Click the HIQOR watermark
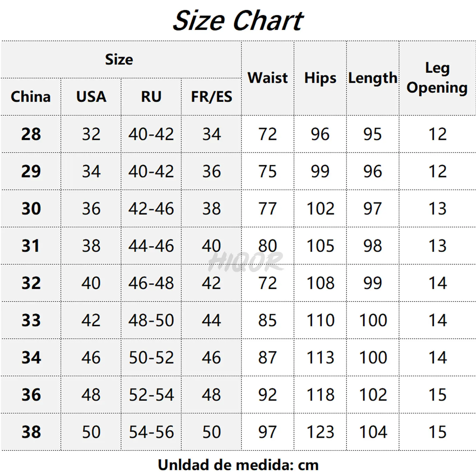 tap(246, 262)
